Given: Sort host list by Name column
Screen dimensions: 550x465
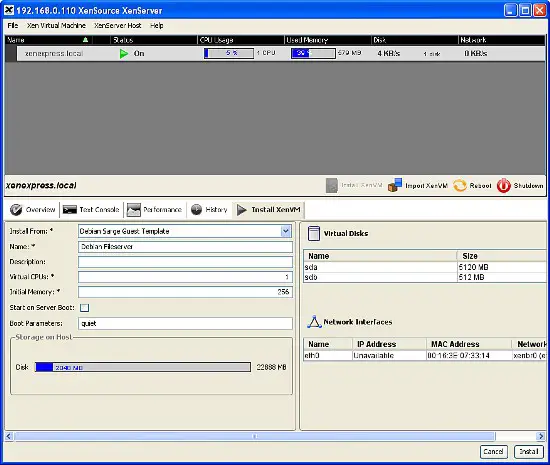Looking at the screenshot, I should click(x=49, y=40).
